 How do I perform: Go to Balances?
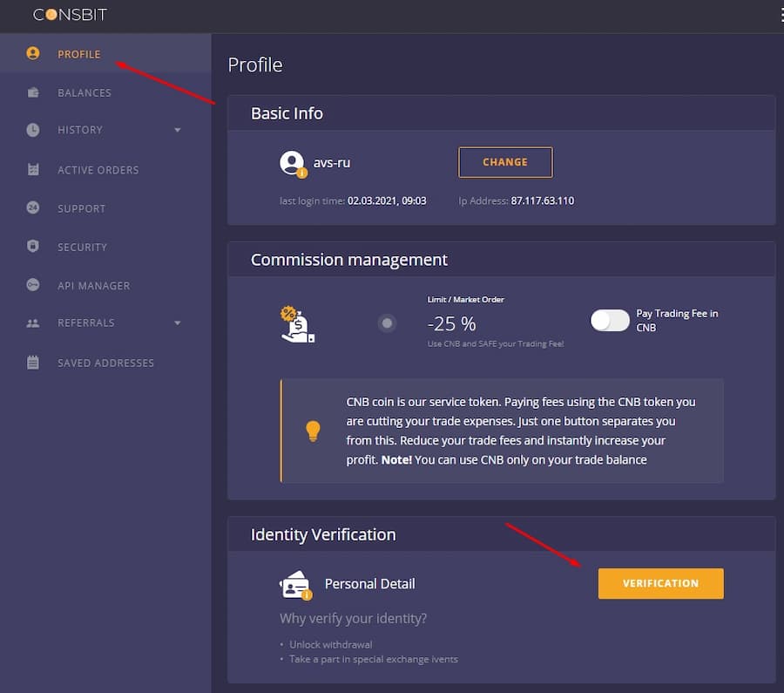click(x=105, y=92)
